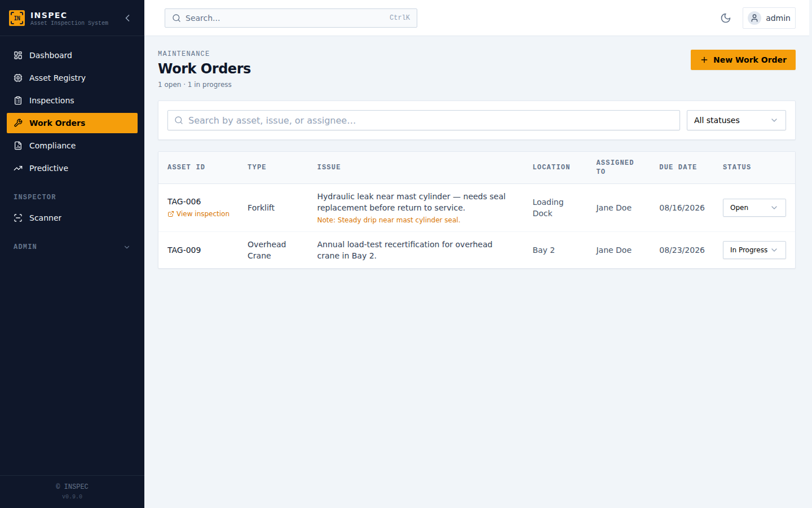This screenshot has width=812, height=508.
Task: Open the admin user menu
Action: 769,18
